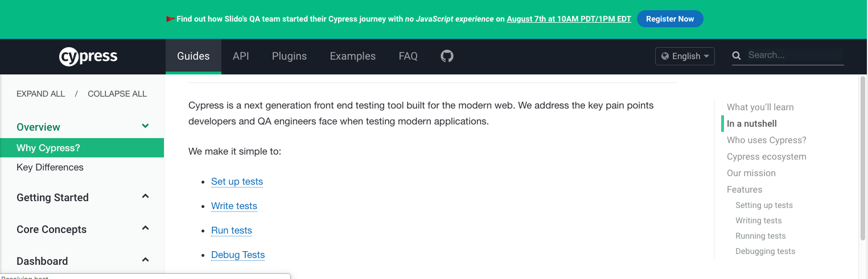Follow the Set up tests link
The image size is (868, 279).
click(237, 181)
